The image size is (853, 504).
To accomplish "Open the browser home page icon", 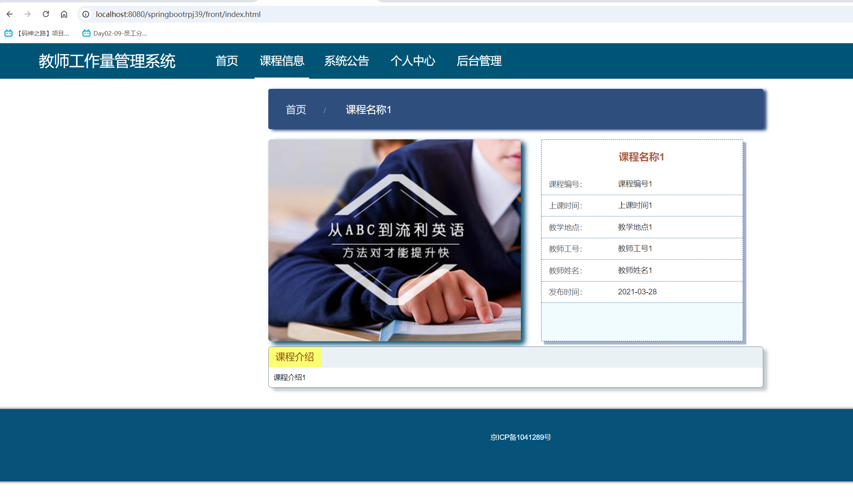I will (x=64, y=14).
